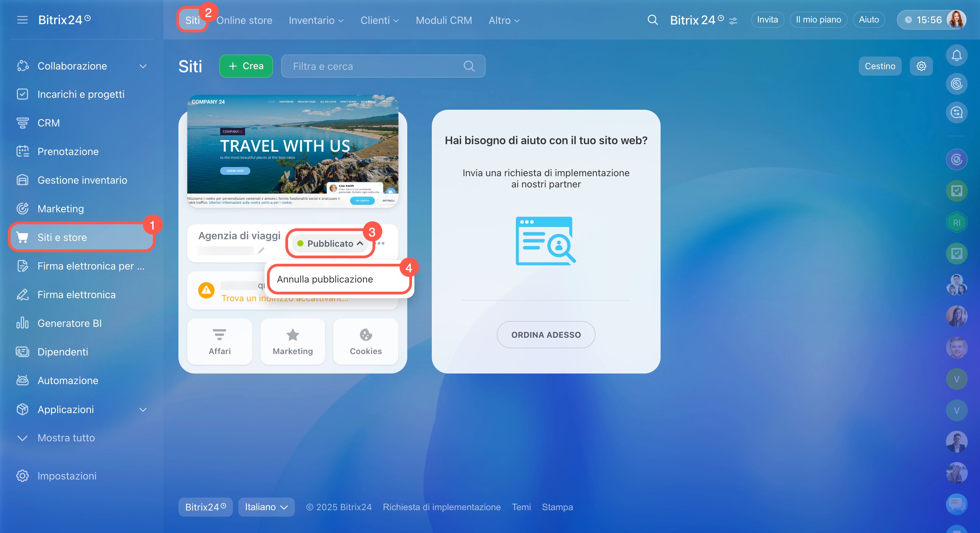Open the Affari funnel tile

click(x=220, y=341)
